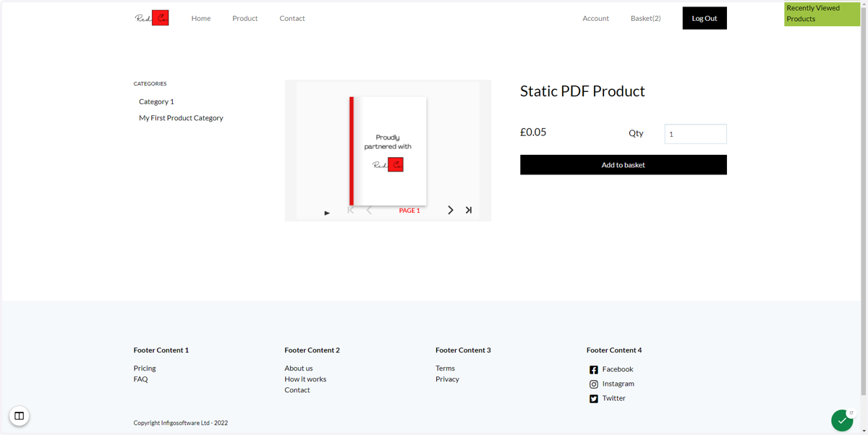Open Facebook text link
Screen dimensions: 868x435
pyautogui.click(x=618, y=369)
